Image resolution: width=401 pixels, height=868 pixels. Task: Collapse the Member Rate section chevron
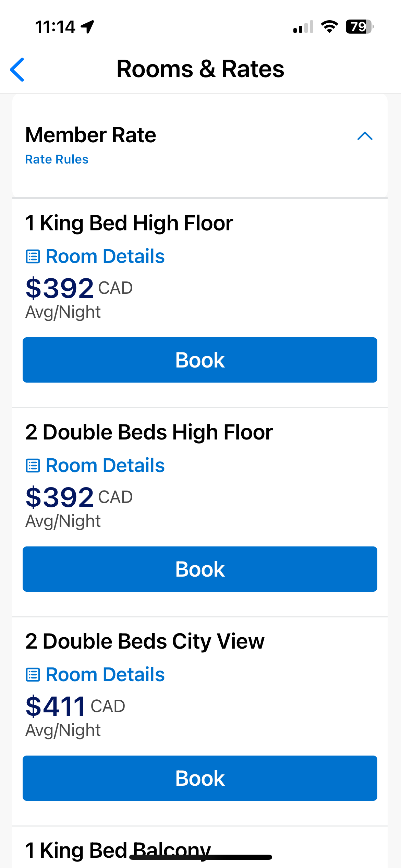tap(365, 136)
